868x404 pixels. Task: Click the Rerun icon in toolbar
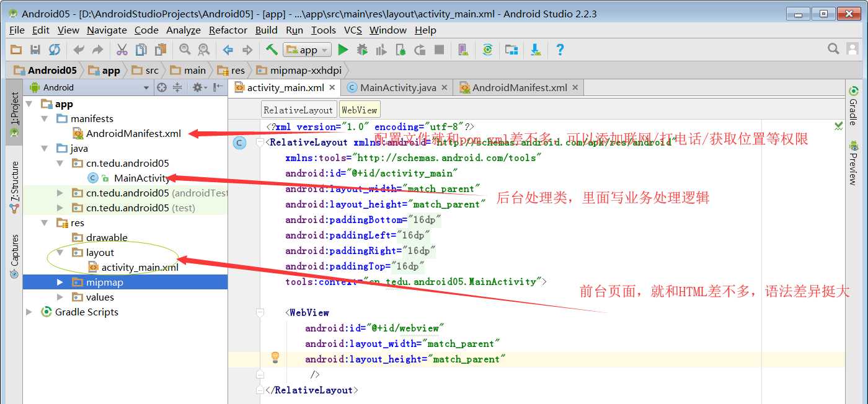(x=420, y=50)
